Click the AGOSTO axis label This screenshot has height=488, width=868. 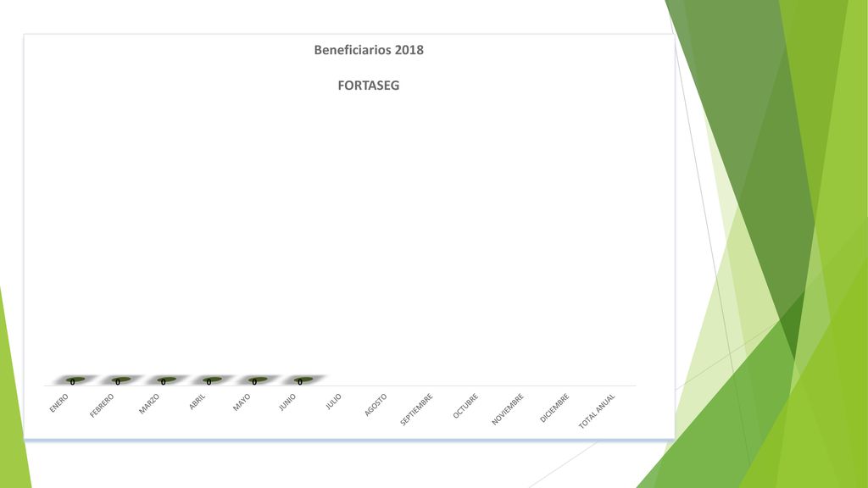pyautogui.click(x=376, y=404)
